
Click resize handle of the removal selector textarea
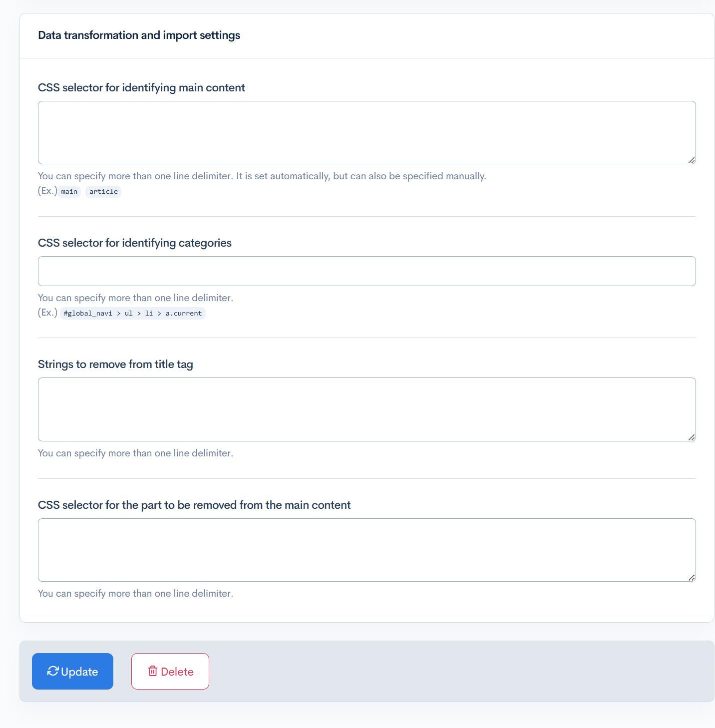pyautogui.click(x=692, y=578)
